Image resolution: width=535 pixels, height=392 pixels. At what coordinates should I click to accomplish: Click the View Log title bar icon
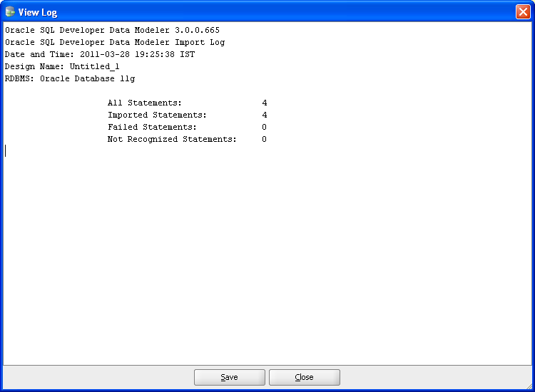(10, 11)
